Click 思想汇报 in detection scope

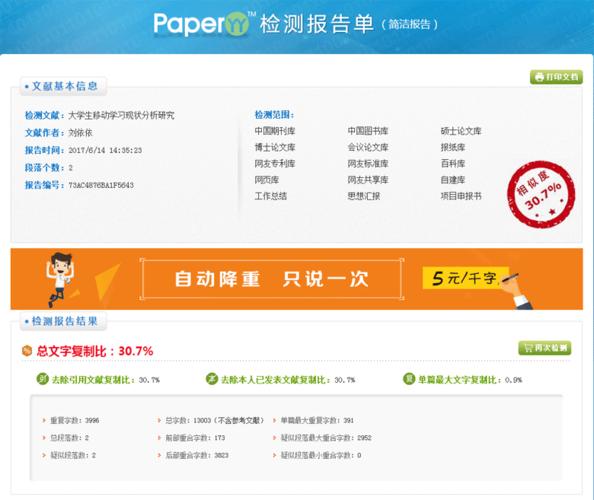[364, 196]
